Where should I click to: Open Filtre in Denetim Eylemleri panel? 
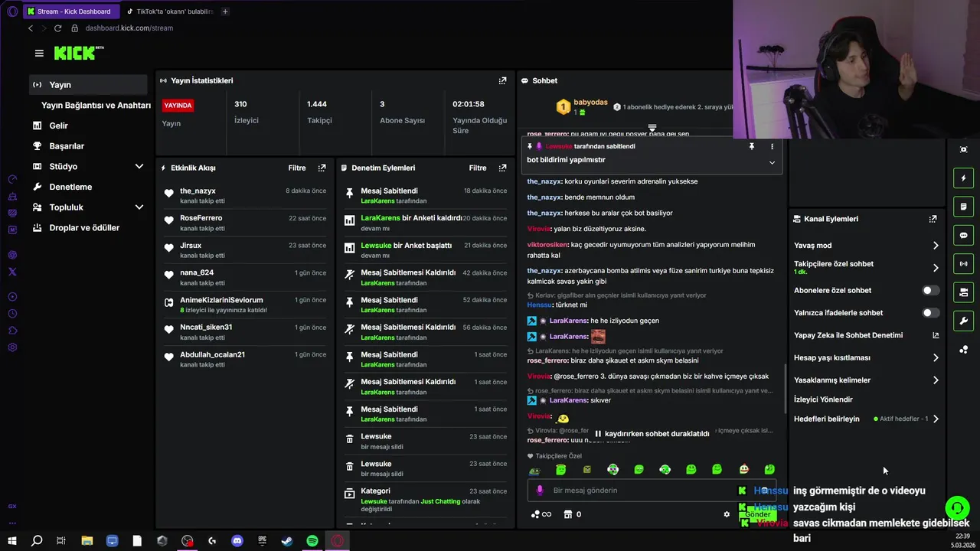(478, 168)
